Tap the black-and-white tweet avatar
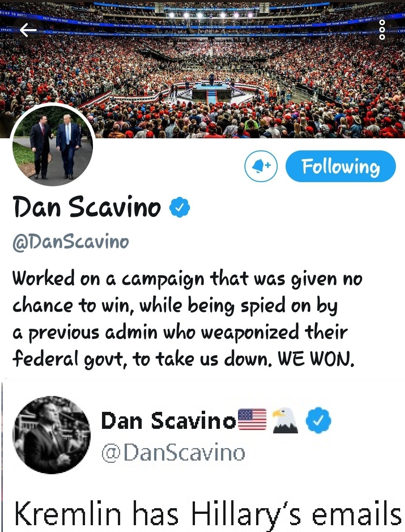The height and width of the screenshot is (532, 405). coord(51,435)
